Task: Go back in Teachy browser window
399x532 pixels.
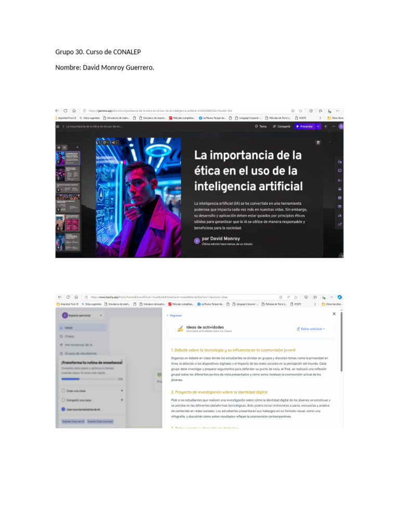Action: [x=60, y=297]
